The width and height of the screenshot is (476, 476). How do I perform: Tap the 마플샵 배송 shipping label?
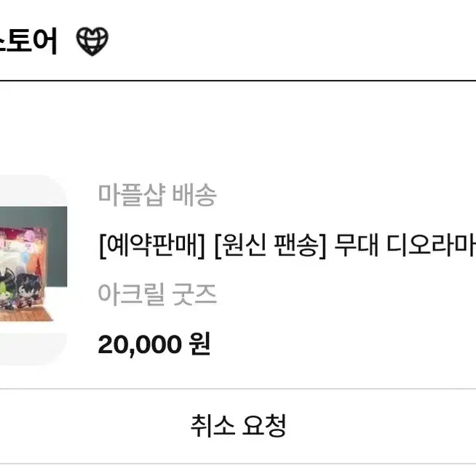pyautogui.click(x=157, y=194)
